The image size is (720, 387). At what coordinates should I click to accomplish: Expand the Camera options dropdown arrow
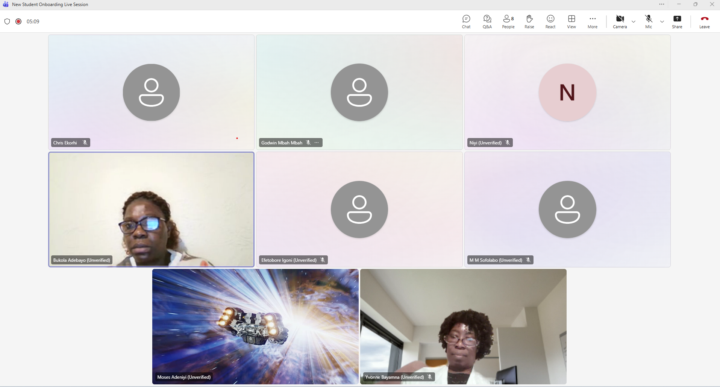[x=634, y=22]
